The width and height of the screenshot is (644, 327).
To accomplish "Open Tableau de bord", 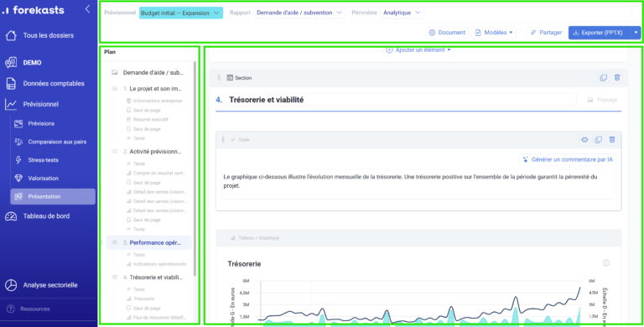I will [x=38, y=216].
